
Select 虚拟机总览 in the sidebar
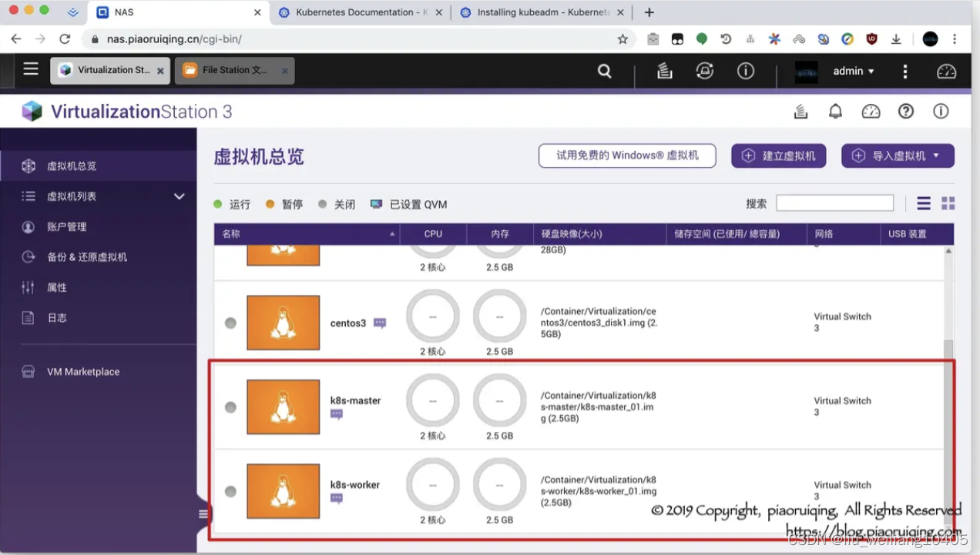click(99, 165)
